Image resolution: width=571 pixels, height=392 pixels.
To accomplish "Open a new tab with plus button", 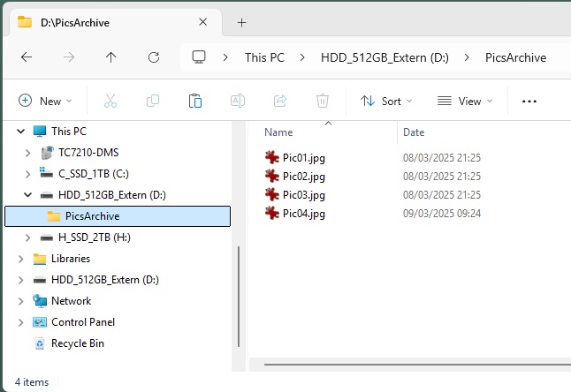I will (242, 23).
